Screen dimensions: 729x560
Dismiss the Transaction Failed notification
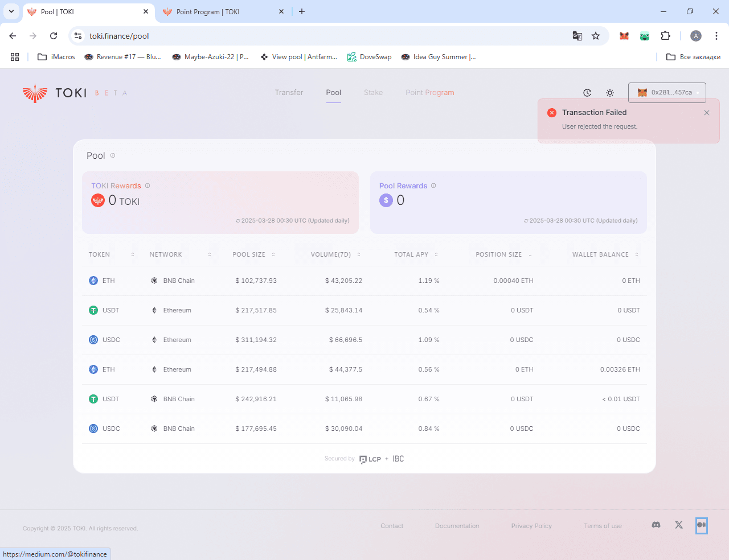(707, 113)
